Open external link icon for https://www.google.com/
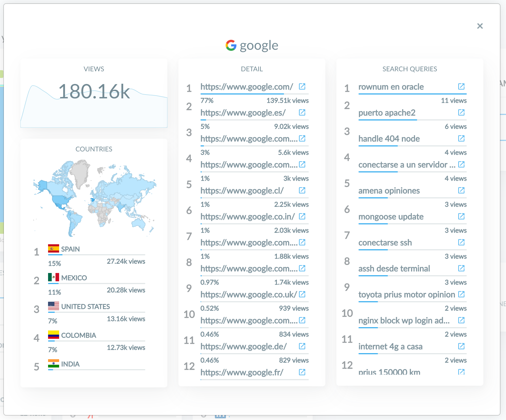This screenshot has height=420, width=506. coord(302,86)
